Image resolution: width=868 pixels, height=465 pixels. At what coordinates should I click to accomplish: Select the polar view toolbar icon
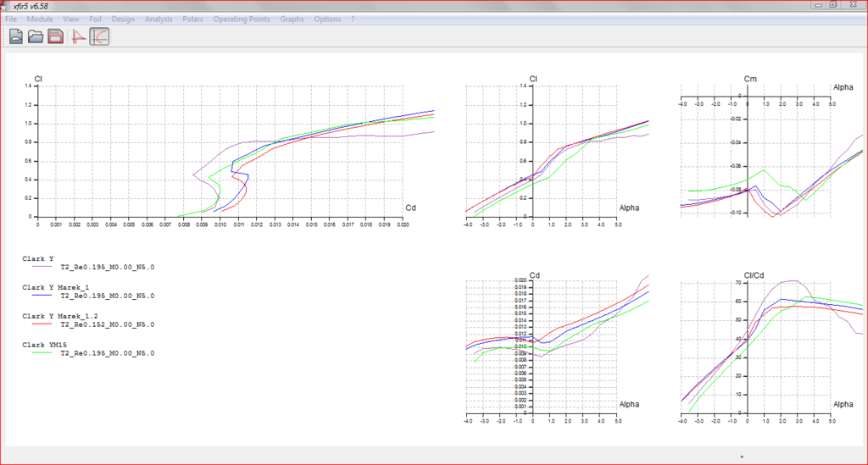[99, 36]
